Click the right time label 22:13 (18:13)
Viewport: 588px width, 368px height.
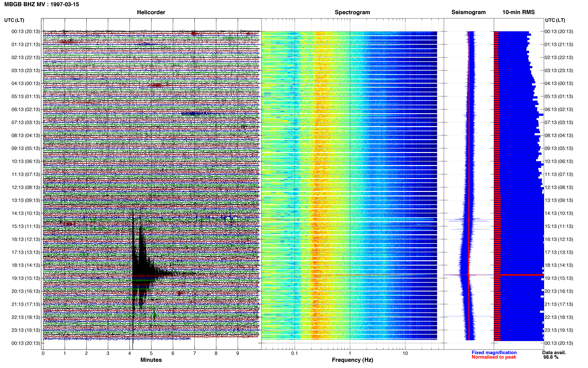(559, 317)
